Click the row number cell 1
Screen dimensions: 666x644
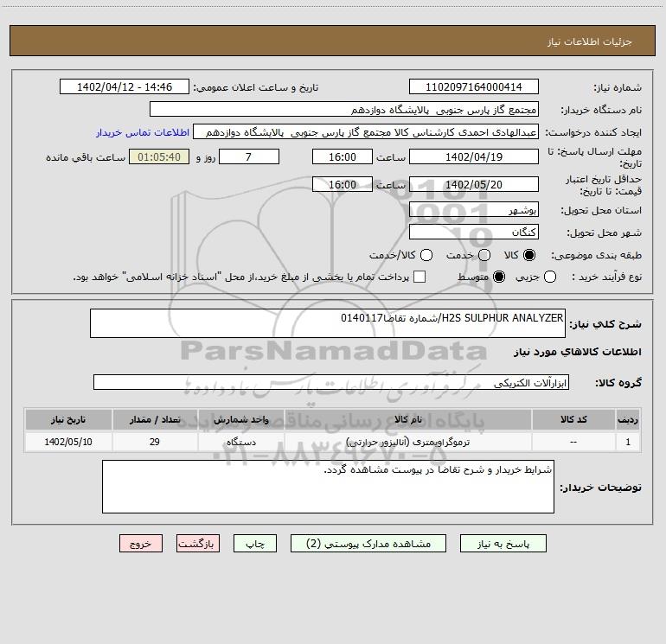point(628,442)
